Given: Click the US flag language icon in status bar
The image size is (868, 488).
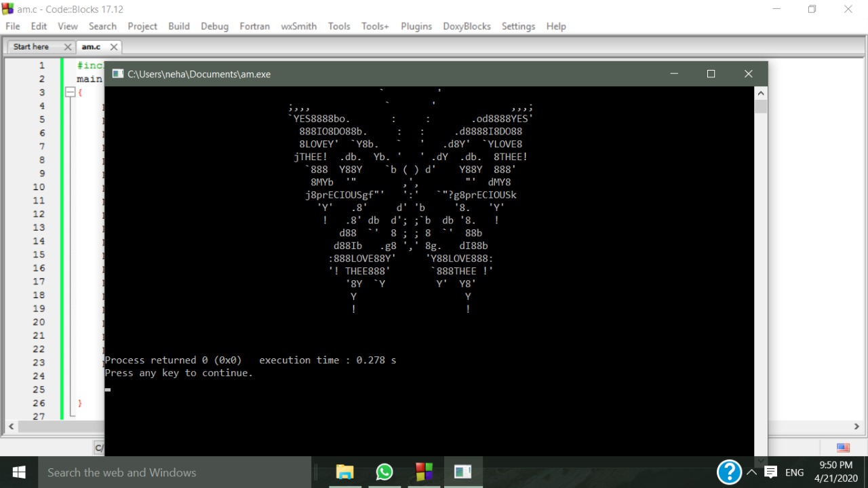Looking at the screenshot, I should [843, 447].
